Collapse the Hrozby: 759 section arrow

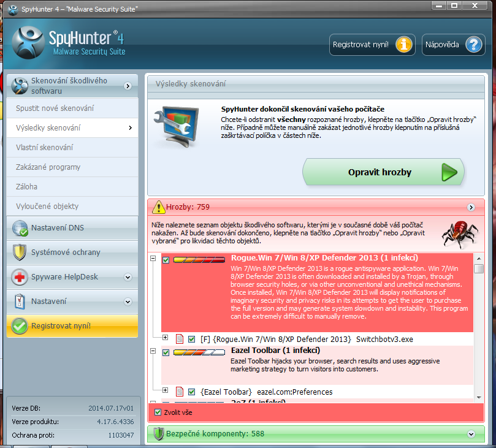click(x=471, y=207)
